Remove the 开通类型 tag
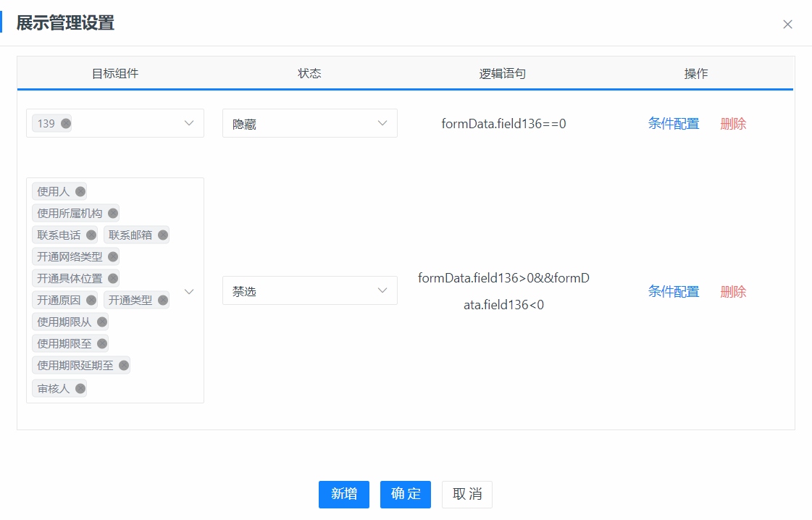 162,301
